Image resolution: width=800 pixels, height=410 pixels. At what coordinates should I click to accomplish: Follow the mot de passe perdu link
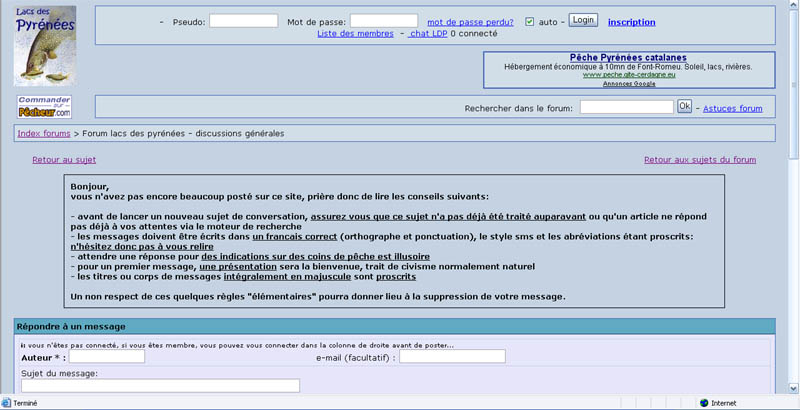[x=470, y=21]
